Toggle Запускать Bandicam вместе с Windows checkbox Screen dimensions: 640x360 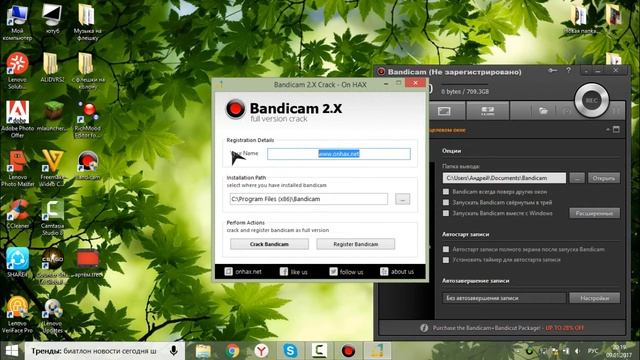pyautogui.click(x=446, y=213)
